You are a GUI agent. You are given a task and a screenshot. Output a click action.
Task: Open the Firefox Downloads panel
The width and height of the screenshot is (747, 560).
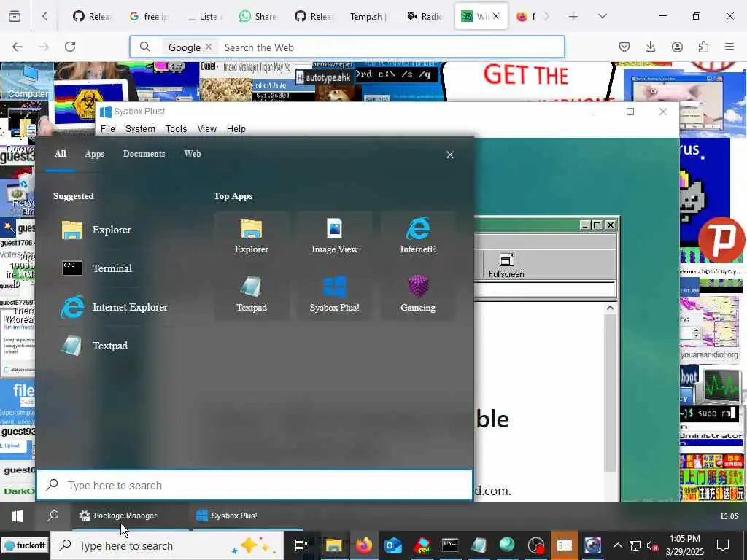click(650, 47)
